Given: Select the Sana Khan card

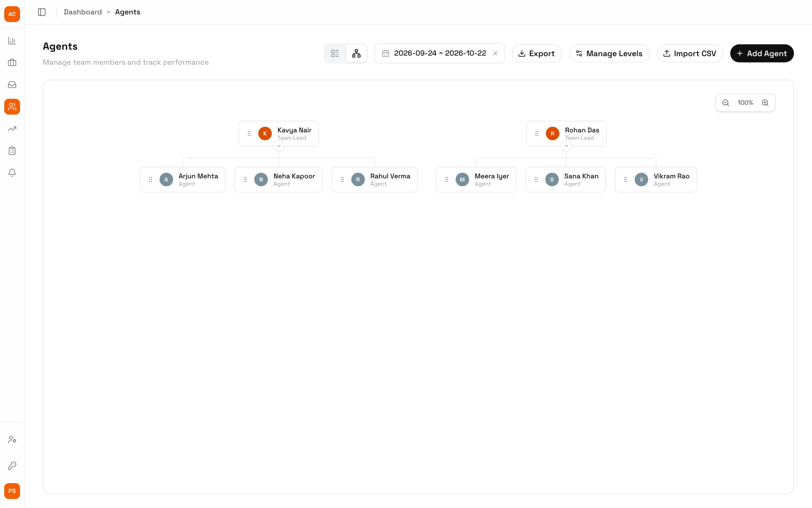Looking at the screenshot, I should pyautogui.click(x=566, y=180).
